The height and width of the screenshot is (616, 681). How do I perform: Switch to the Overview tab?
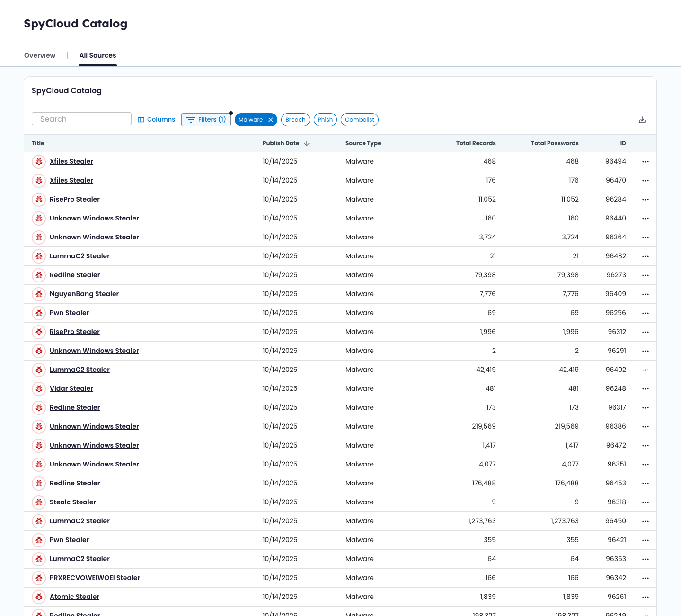[40, 55]
